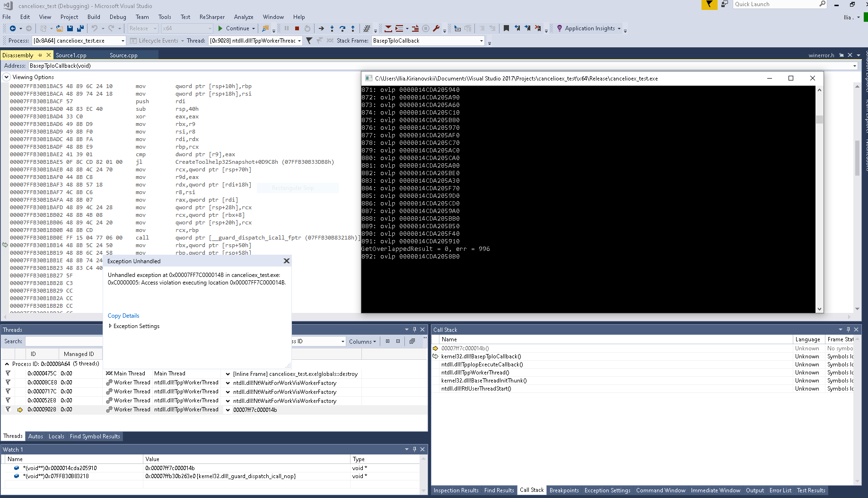Image resolution: width=868 pixels, height=498 pixels.
Task: Click the Navigate Backward arrow icon
Action: point(13,28)
